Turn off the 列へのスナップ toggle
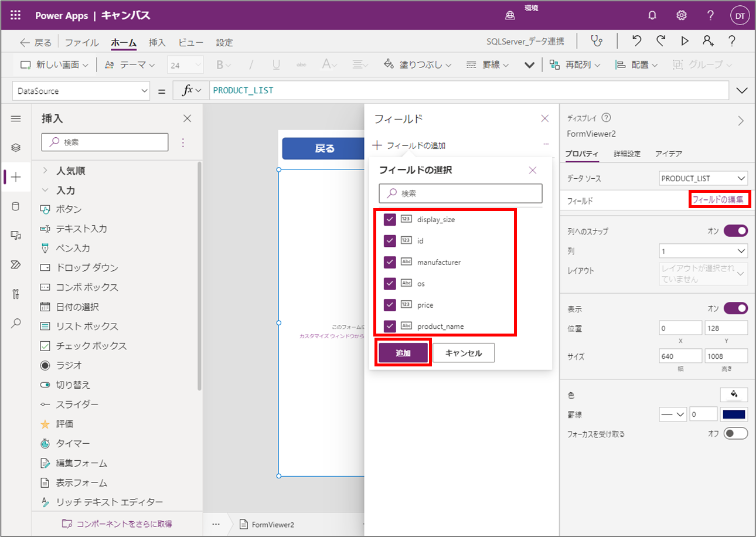Image resolution: width=756 pixels, height=537 pixels. click(736, 230)
